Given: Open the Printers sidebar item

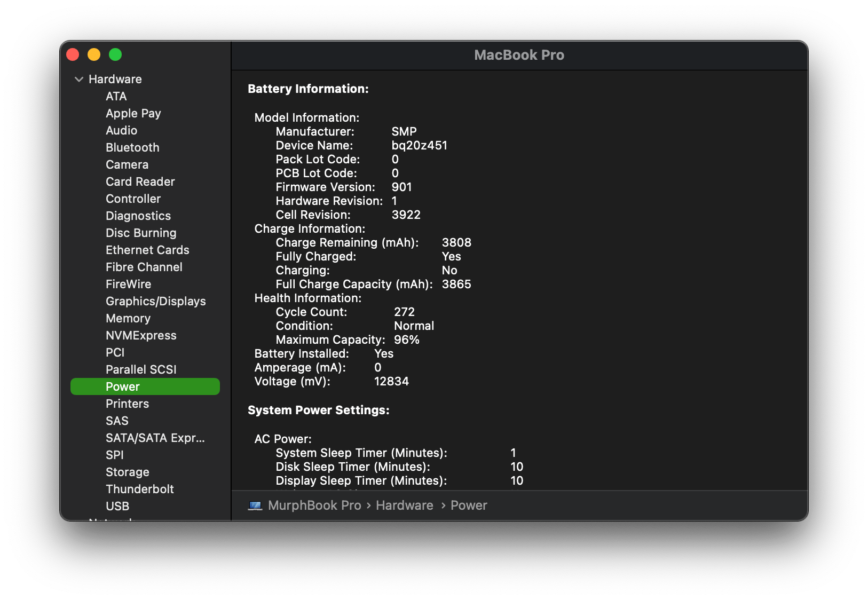Looking at the screenshot, I should (127, 404).
